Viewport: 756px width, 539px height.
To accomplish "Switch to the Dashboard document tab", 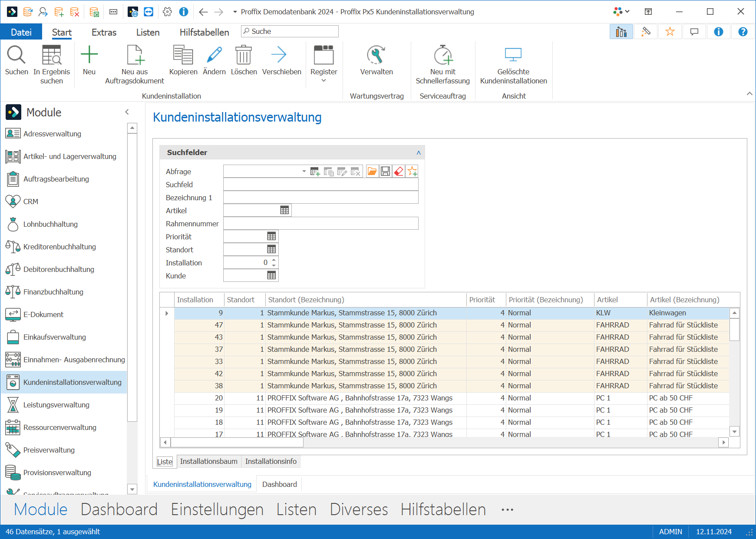I will coord(279,484).
